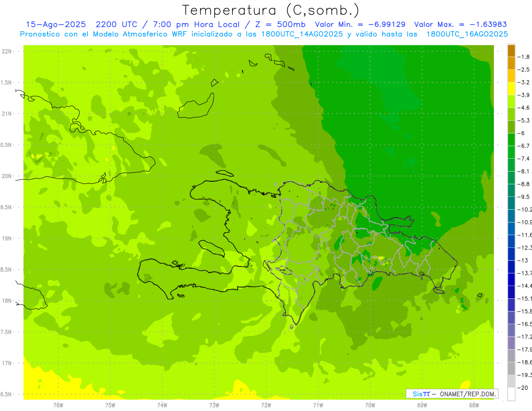Click the '-8.1' legend value

point(524,171)
